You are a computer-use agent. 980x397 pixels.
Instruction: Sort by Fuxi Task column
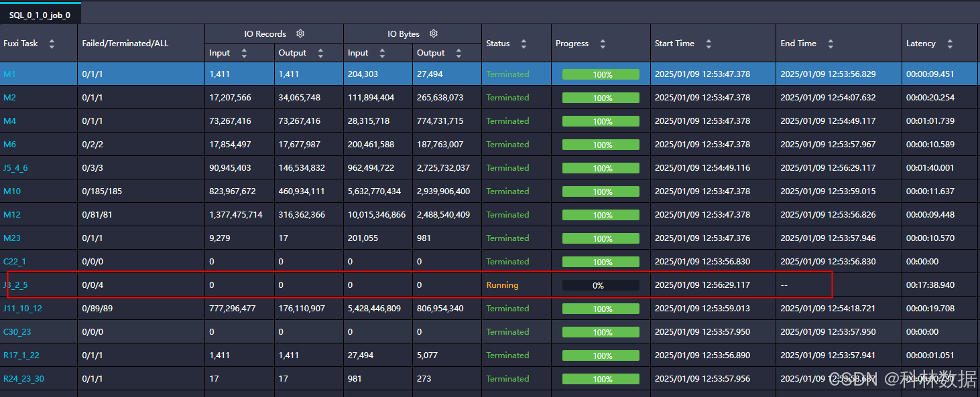pos(52,44)
